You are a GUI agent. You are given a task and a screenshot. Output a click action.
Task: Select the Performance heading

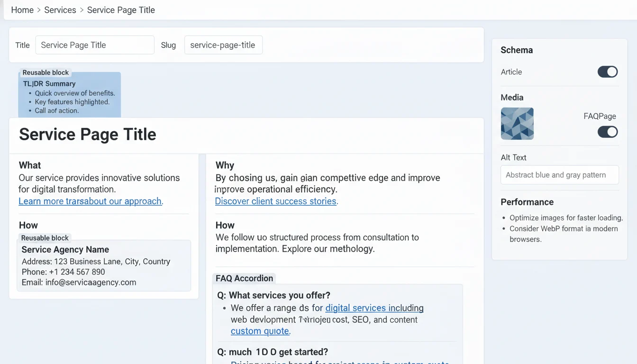tap(527, 202)
